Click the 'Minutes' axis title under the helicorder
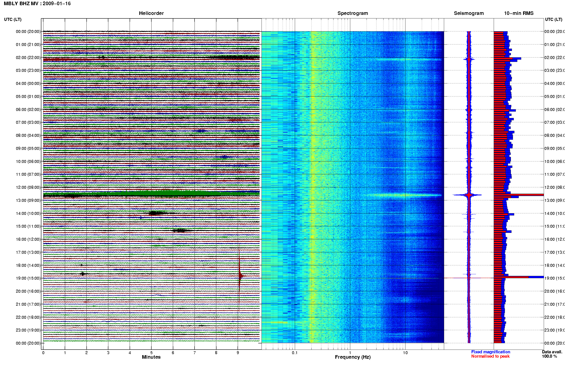 coord(151,357)
